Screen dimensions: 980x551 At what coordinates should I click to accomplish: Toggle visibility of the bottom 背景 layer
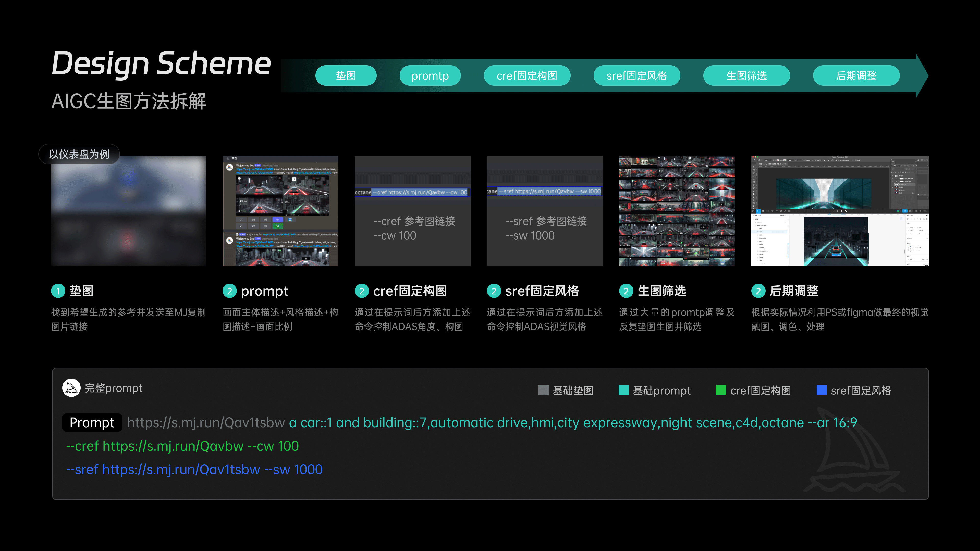892,193
